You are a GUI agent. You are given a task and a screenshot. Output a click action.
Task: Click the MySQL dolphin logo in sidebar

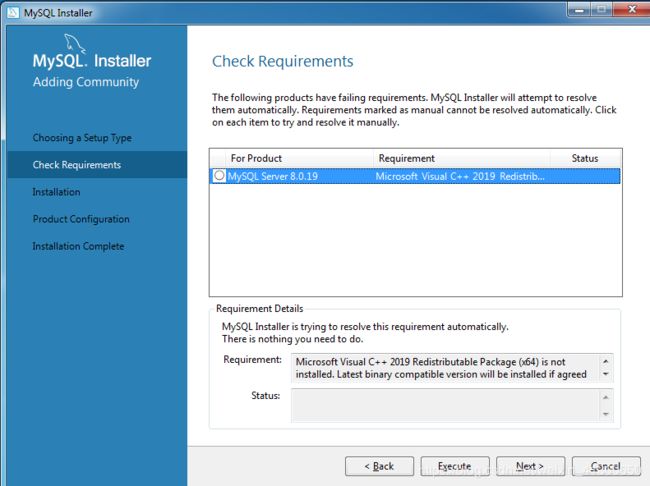(x=75, y=44)
